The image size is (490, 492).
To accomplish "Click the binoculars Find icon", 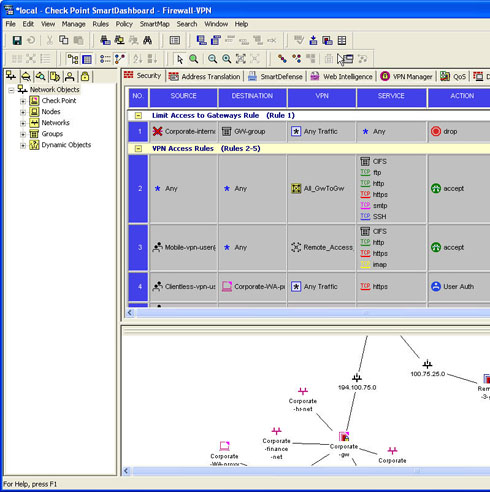I will (x=147, y=40).
